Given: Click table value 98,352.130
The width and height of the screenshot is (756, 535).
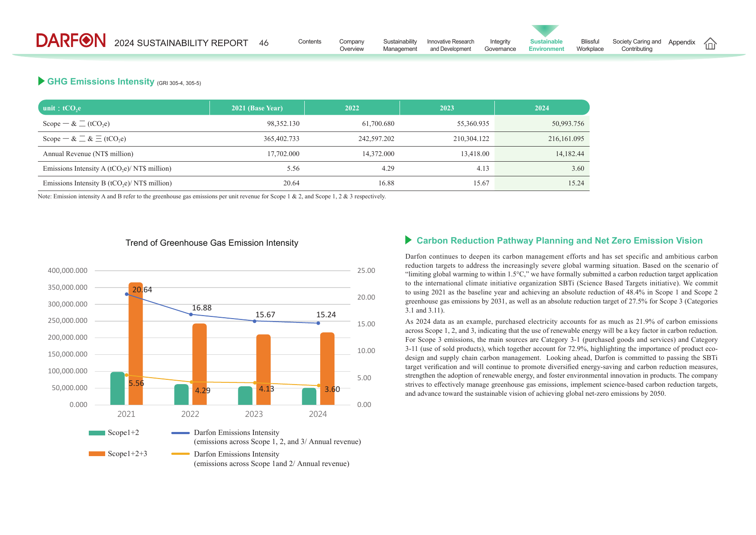Looking at the screenshot, I should (283, 124).
